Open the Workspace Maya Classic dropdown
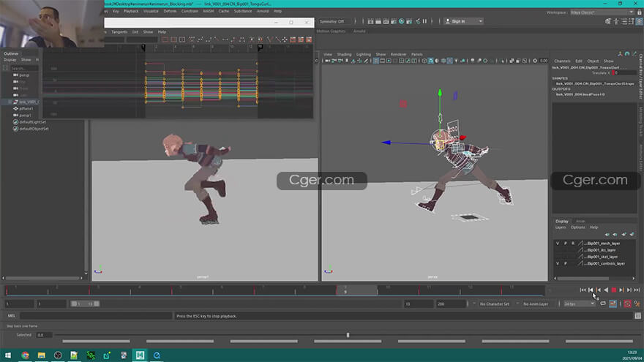 tap(602, 12)
